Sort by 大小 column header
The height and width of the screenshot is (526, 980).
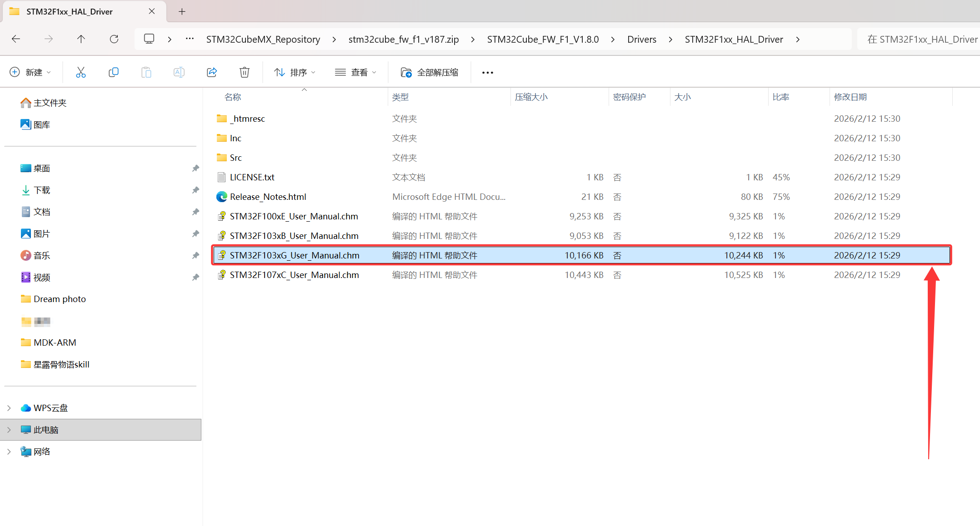683,97
